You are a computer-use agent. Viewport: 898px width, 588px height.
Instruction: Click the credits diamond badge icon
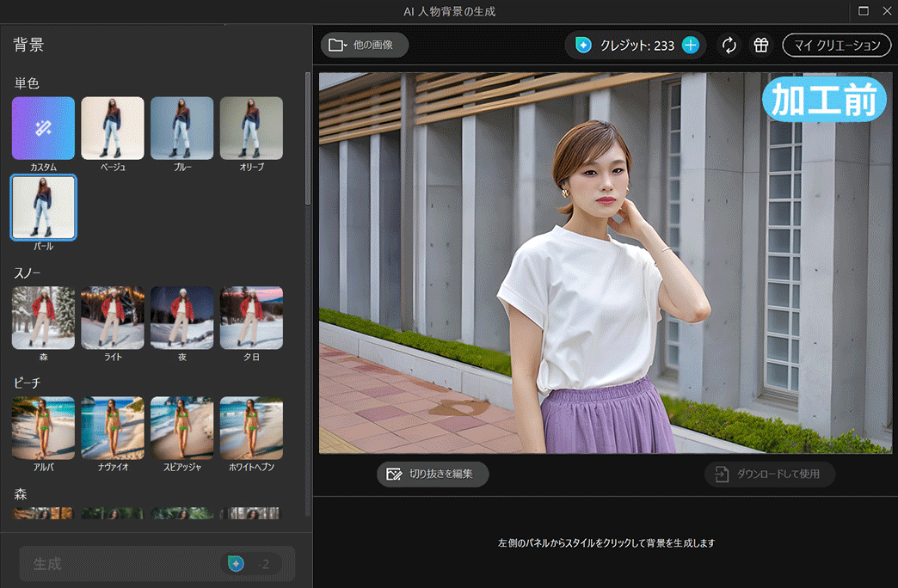point(582,45)
